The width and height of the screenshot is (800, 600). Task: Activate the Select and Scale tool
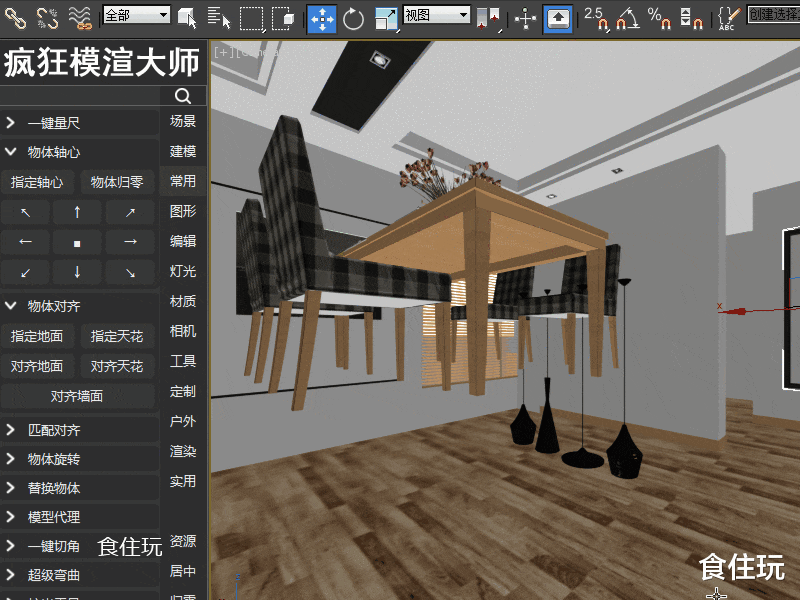(x=386, y=17)
